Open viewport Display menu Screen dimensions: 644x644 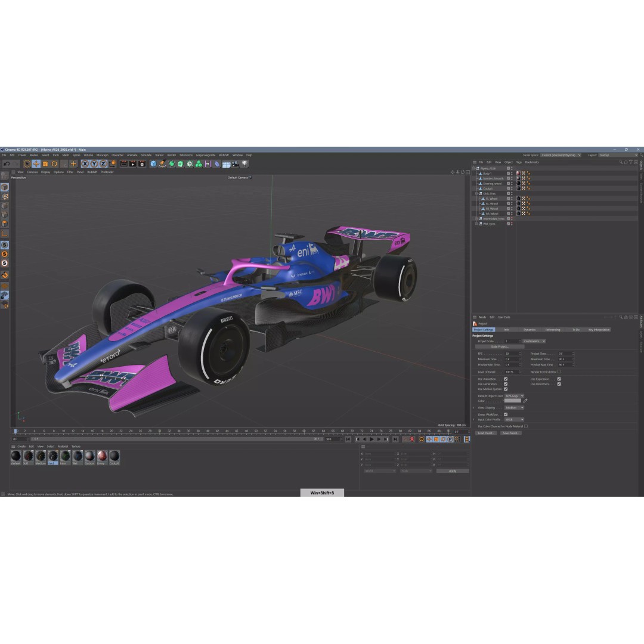coord(45,172)
